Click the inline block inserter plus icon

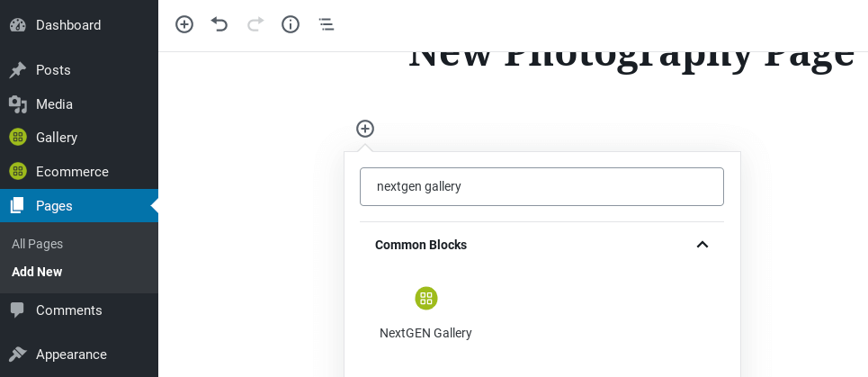365,129
